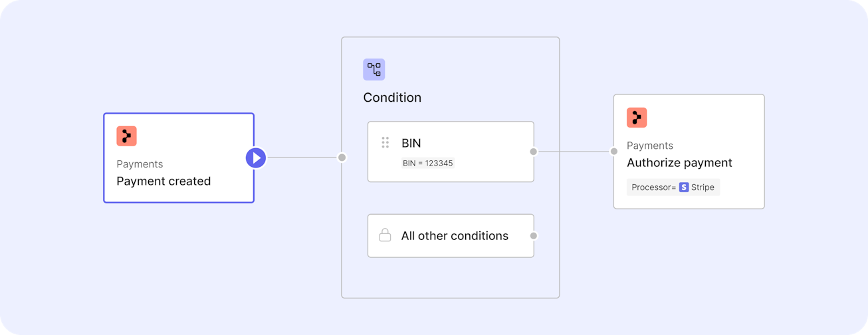Click the BIN condition output connector dot
868x335 pixels.
(534, 152)
